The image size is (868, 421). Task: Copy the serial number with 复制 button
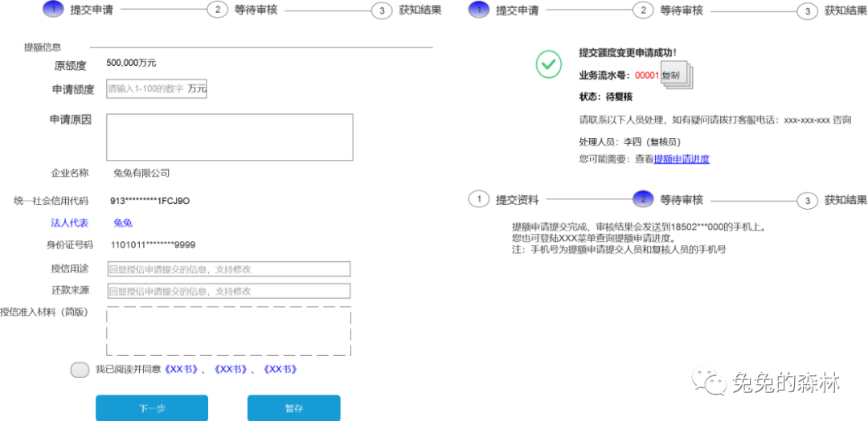point(675,76)
